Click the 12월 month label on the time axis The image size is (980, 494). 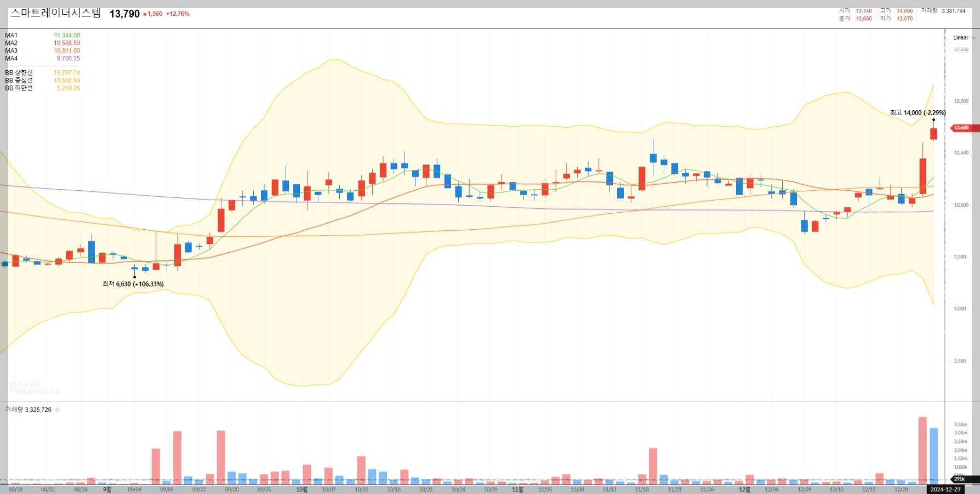(744, 489)
